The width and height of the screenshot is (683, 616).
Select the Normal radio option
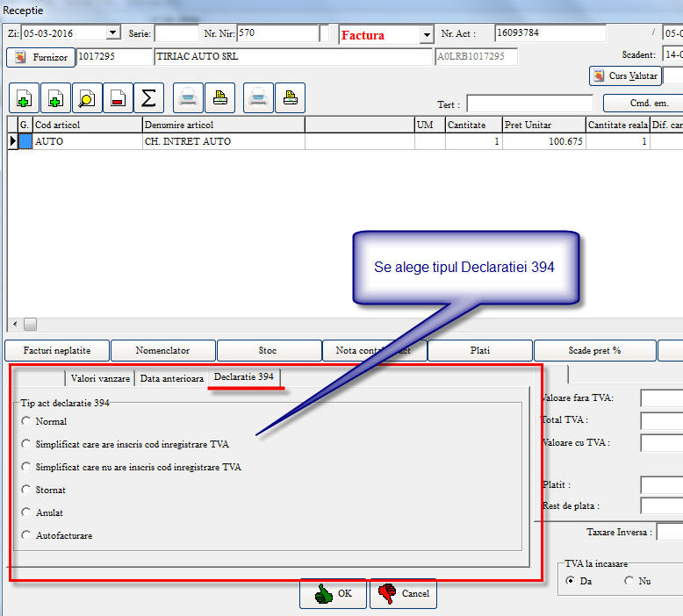[x=26, y=421]
